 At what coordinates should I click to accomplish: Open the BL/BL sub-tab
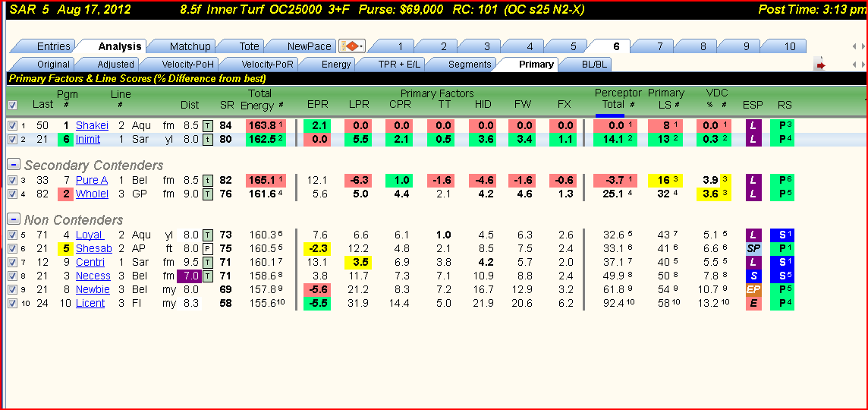click(x=594, y=65)
